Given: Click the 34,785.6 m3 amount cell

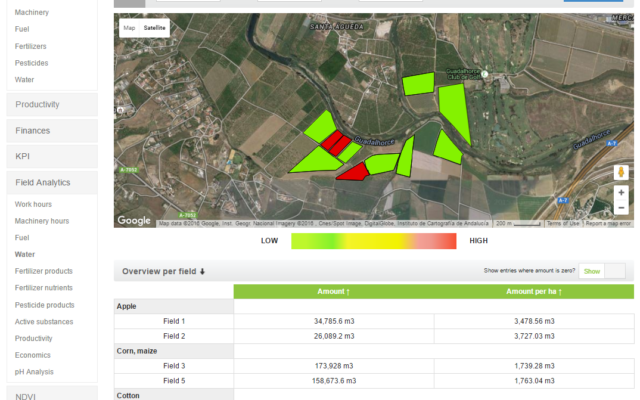Looking at the screenshot, I should [x=334, y=321].
